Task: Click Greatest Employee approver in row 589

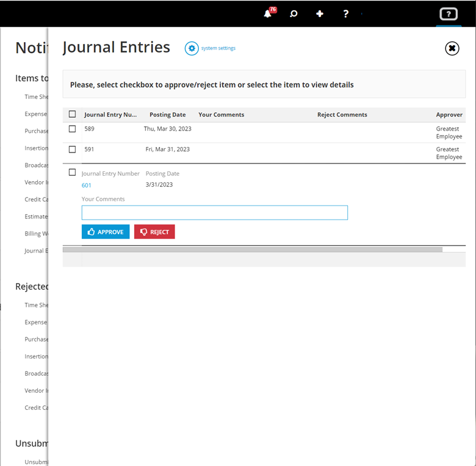Action: [x=449, y=132]
